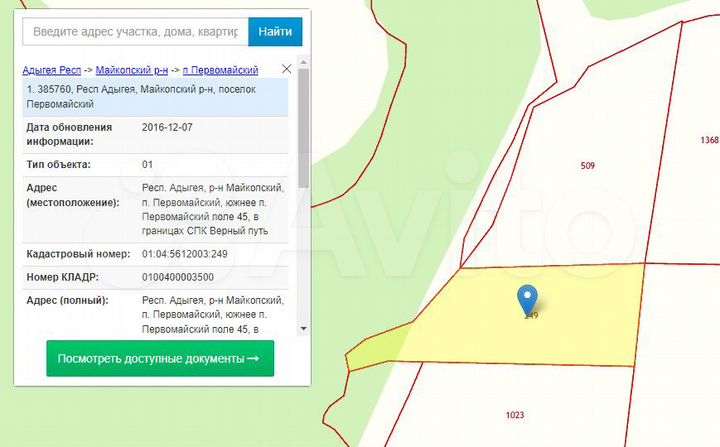Screen dimensions: 720x447
Task: Click the green Посмотреть доступные документы button
Action: point(160,358)
